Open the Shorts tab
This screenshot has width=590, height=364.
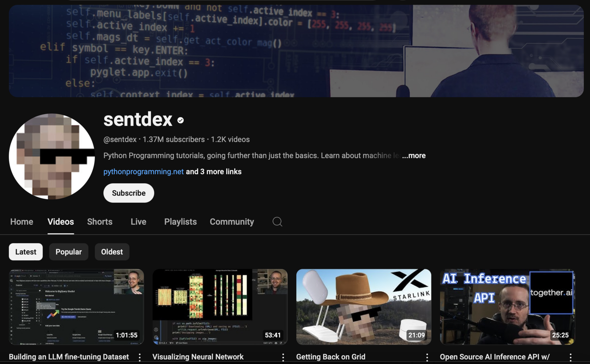[100, 221]
